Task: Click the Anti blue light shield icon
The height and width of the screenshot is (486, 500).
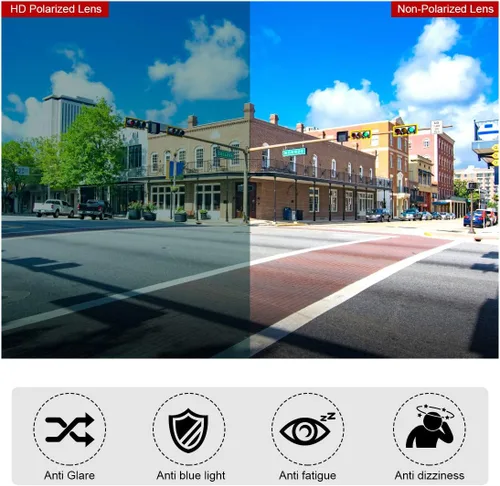Action: (189, 430)
